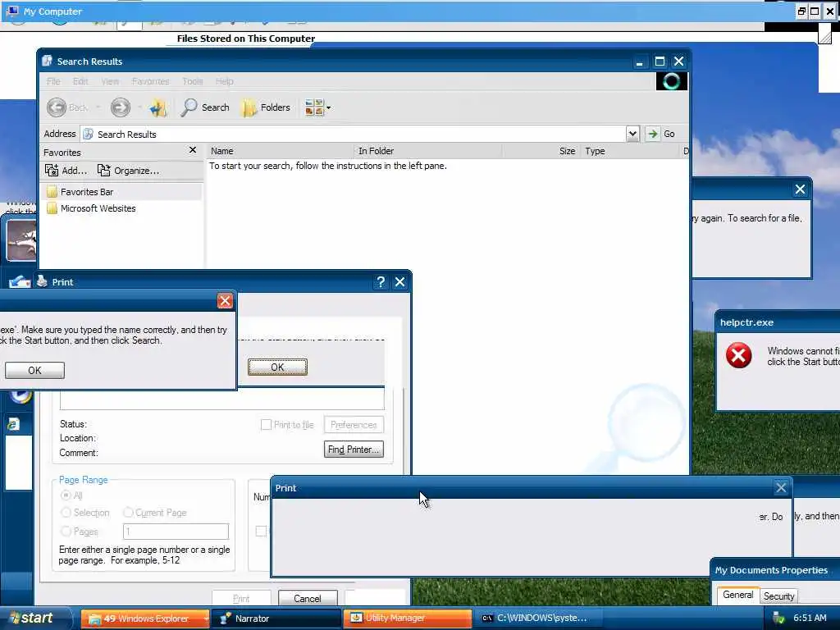Select the Microsoft Websites folder
840x630 pixels.
(x=91, y=208)
